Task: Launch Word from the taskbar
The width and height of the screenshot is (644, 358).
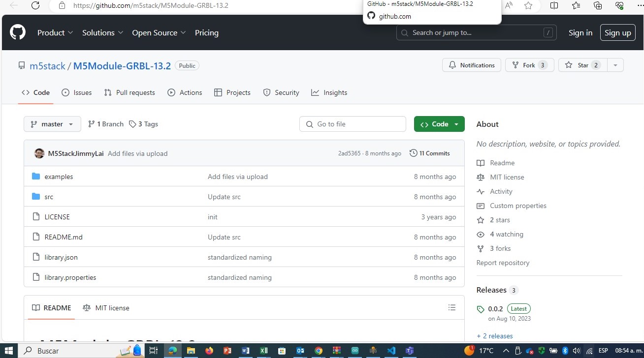Action: pyautogui.click(x=245, y=351)
